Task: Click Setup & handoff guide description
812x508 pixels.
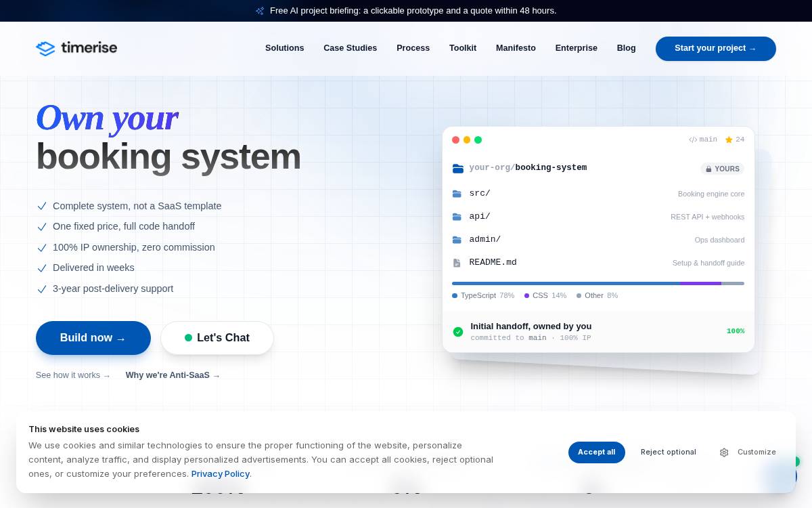Action: point(708,263)
